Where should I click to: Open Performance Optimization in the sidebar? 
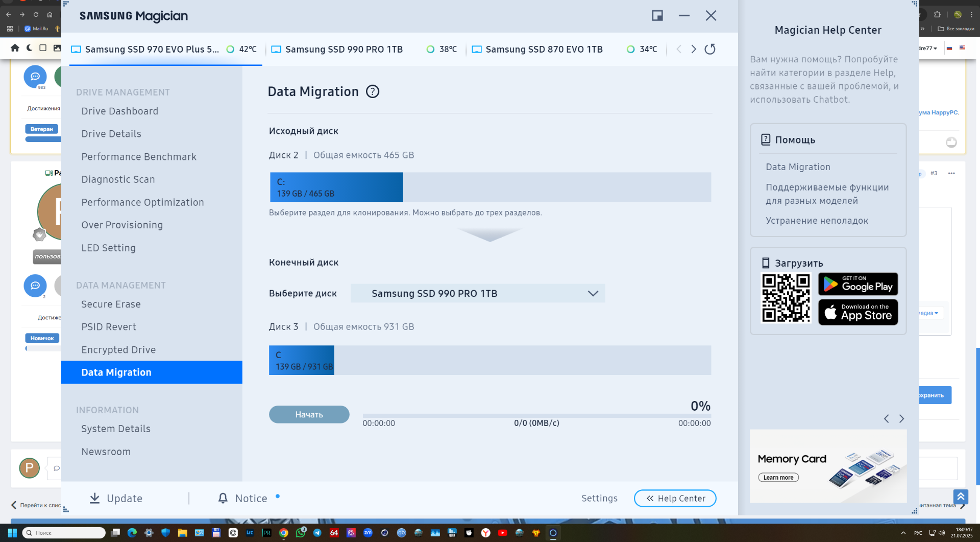point(142,202)
